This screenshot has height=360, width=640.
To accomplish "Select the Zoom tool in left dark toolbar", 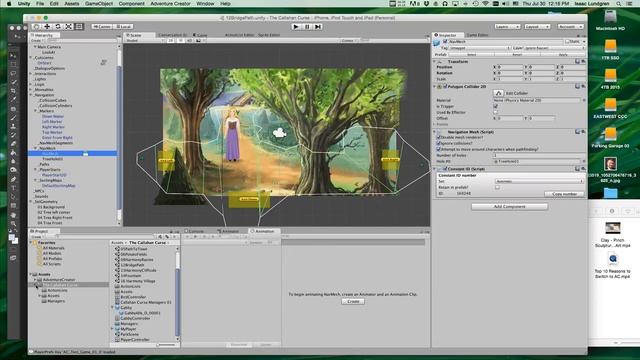I will pyautogui.click(x=13, y=224).
